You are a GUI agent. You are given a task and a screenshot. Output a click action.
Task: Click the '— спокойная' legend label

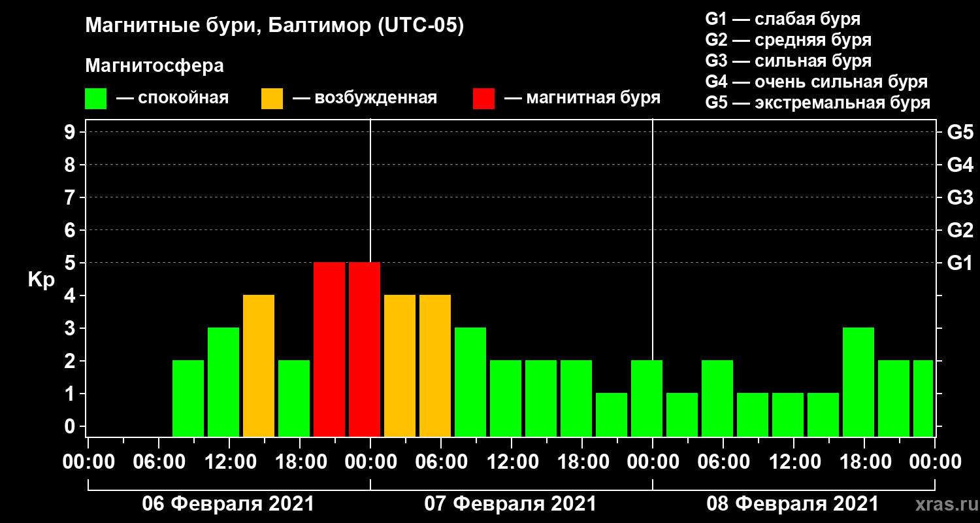click(x=172, y=98)
